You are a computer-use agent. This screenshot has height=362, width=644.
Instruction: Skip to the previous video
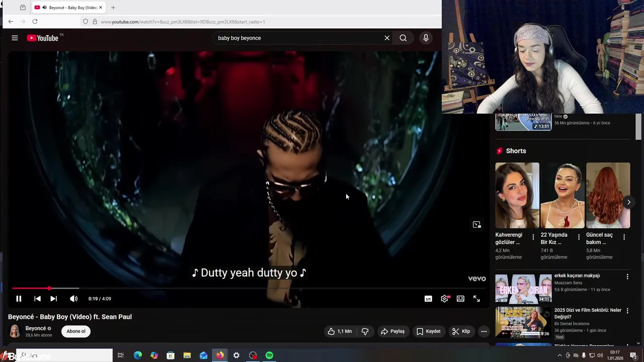click(x=37, y=299)
